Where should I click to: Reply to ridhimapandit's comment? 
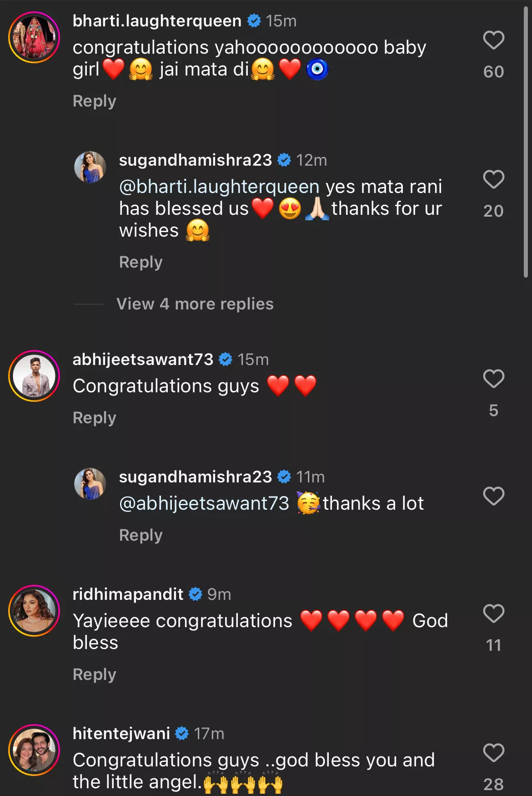(95, 674)
